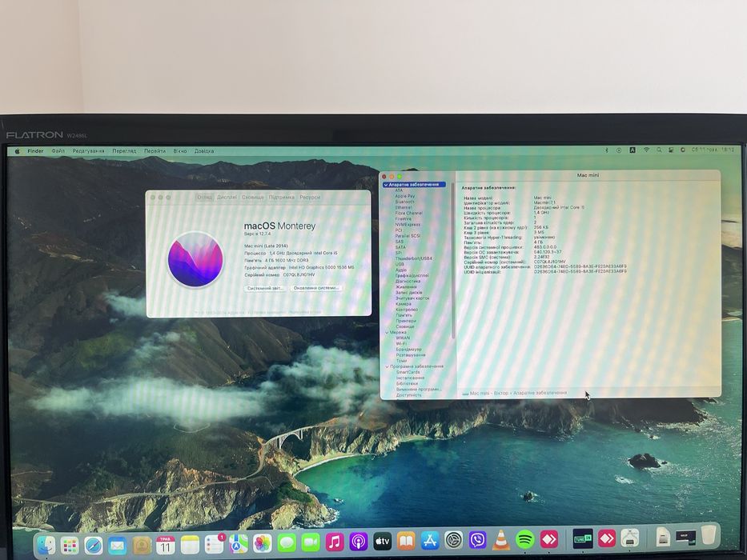Open Messages from the Dock
This screenshot has height=560, width=747.
287,543
